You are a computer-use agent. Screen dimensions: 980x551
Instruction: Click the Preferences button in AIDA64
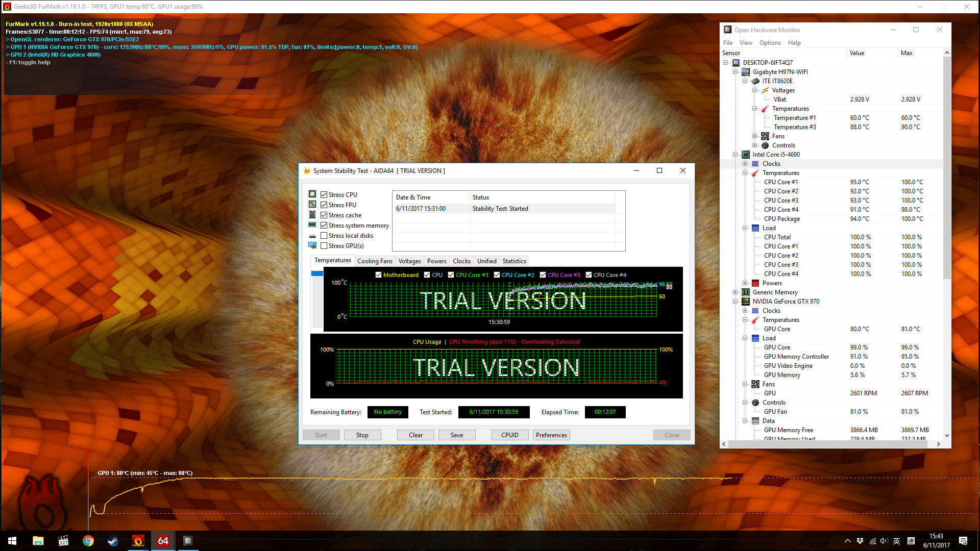pyautogui.click(x=551, y=435)
